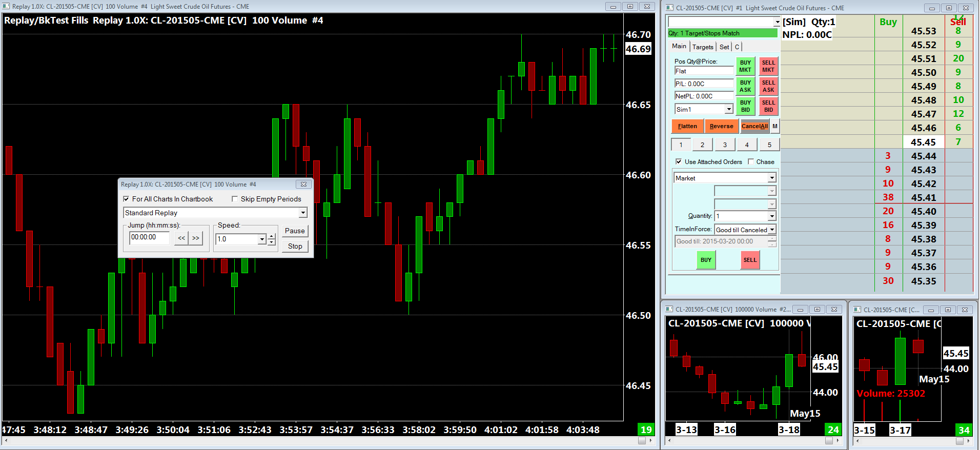The image size is (980, 450).
Task: Click the SELL MKT button
Action: [x=768, y=66]
